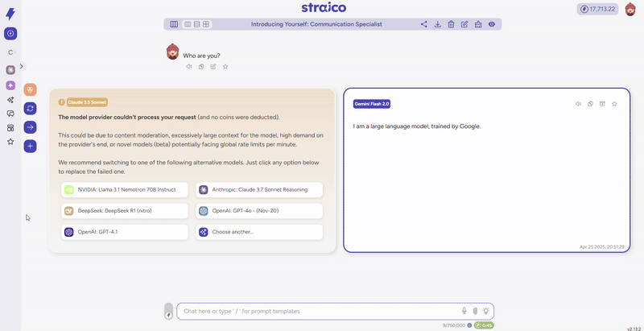Image resolution: width=644 pixels, height=331 pixels.
Task: Download the chat using the download icon
Action: pyautogui.click(x=438, y=24)
